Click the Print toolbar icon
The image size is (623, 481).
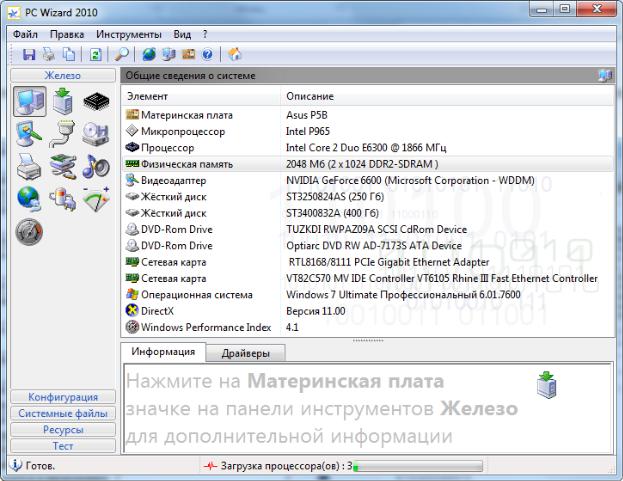click(x=49, y=54)
